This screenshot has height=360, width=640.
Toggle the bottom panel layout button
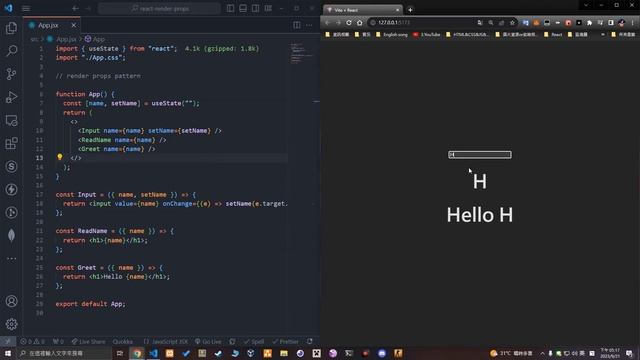pyautogui.click(x=243, y=8)
